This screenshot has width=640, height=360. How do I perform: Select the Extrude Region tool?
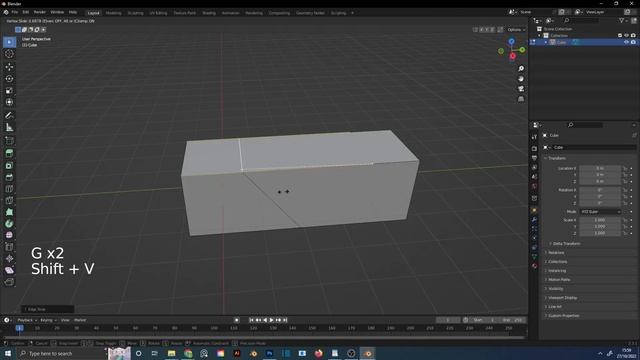[9, 153]
